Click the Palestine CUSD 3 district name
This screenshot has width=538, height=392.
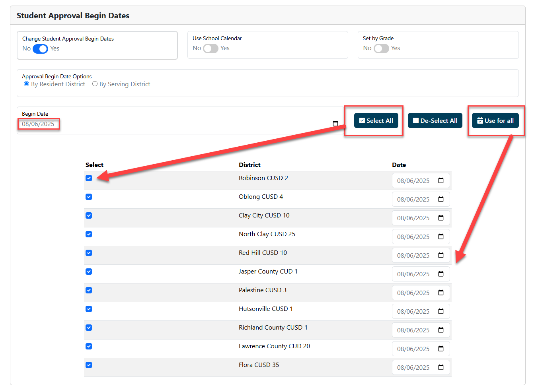click(263, 290)
